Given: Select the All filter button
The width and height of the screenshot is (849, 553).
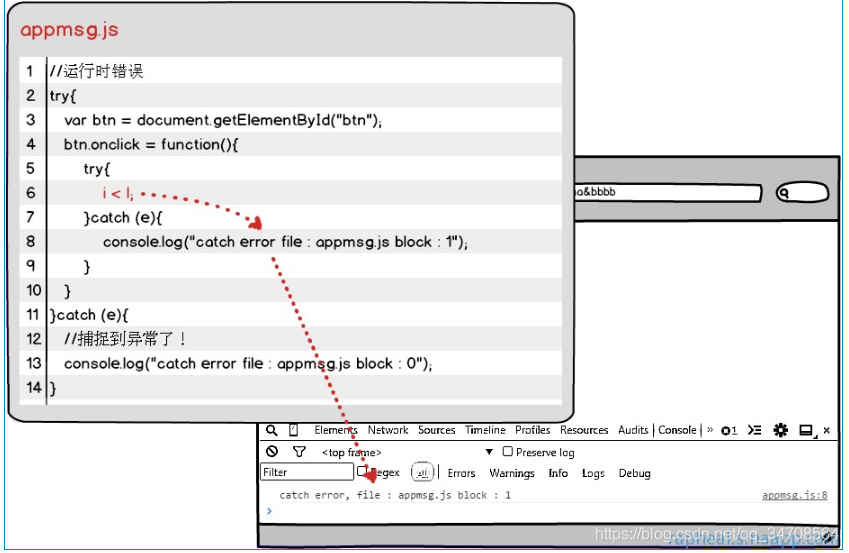Looking at the screenshot, I should click(422, 472).
